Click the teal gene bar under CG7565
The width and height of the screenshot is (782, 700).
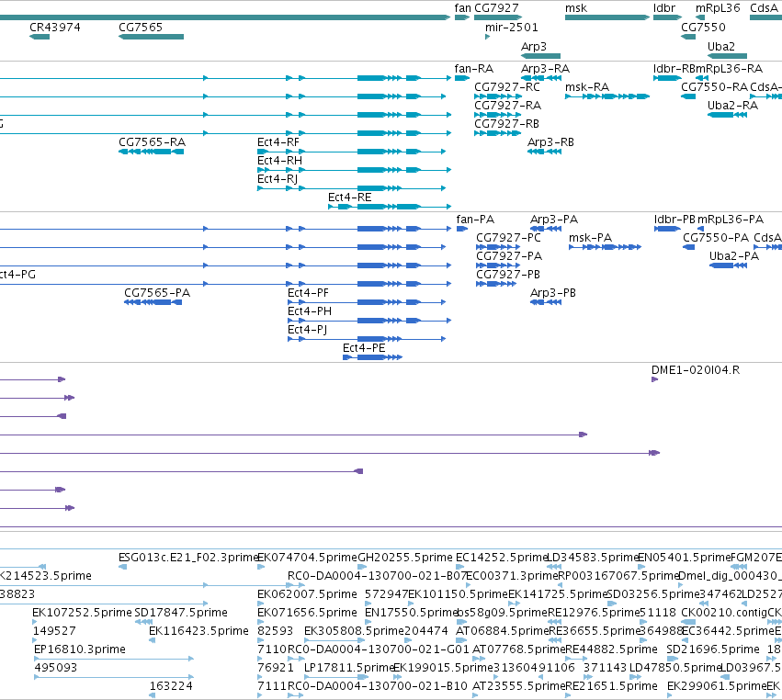[x=151, y=37]
